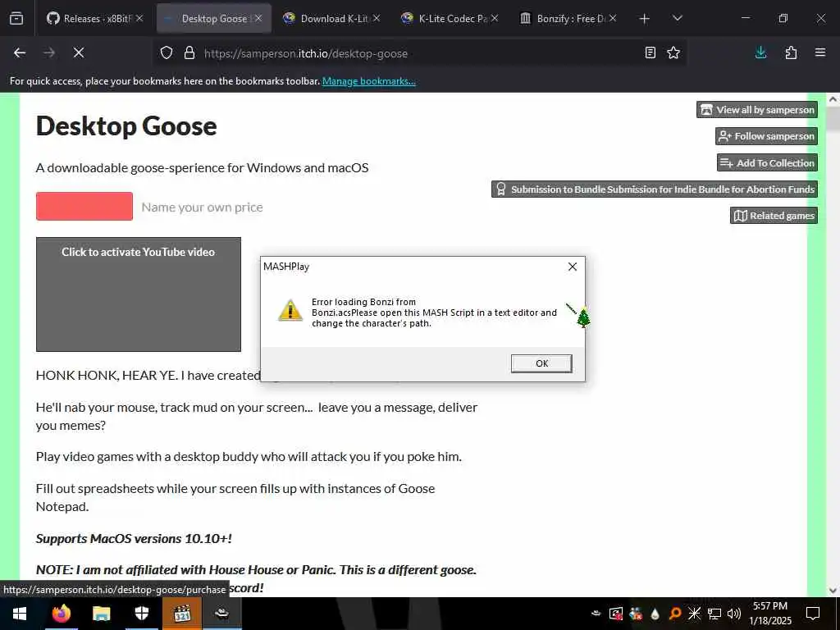Open the volume control in the tray
Screen dimensions: 840x630
point(734,614)
